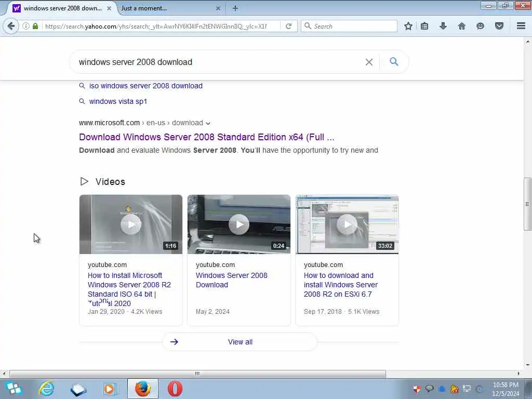Clear the Yahoo search query with X
The width and height of the screenshot is (532, 399).
(369, 62)
